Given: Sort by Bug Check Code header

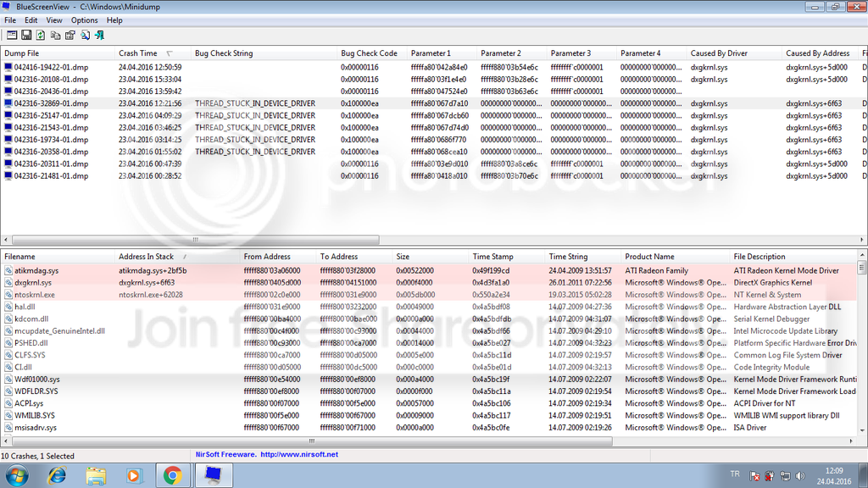Looking at the screenshot, I should click(x=371, y=53).
